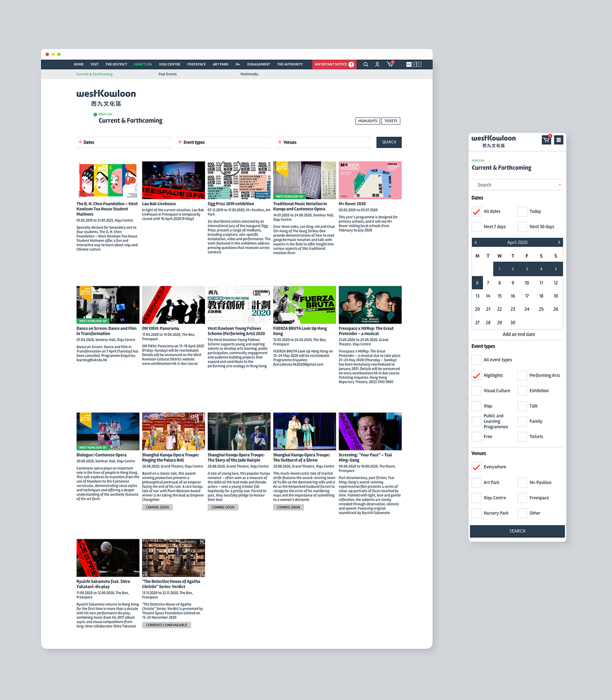
Task: Check the Nursery Park checkbox
Action: pos(476,513)
